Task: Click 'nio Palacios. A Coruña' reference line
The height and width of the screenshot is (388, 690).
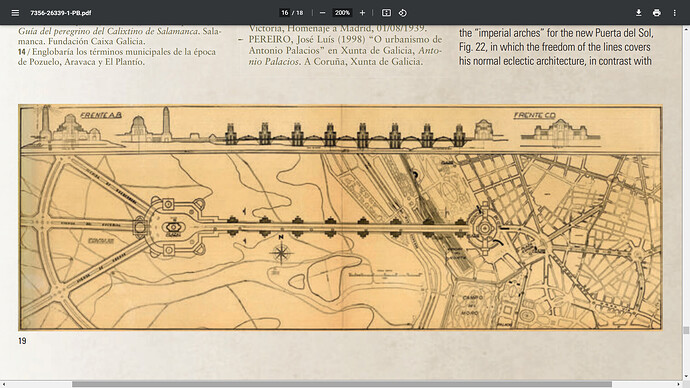Action: (335, 62)
